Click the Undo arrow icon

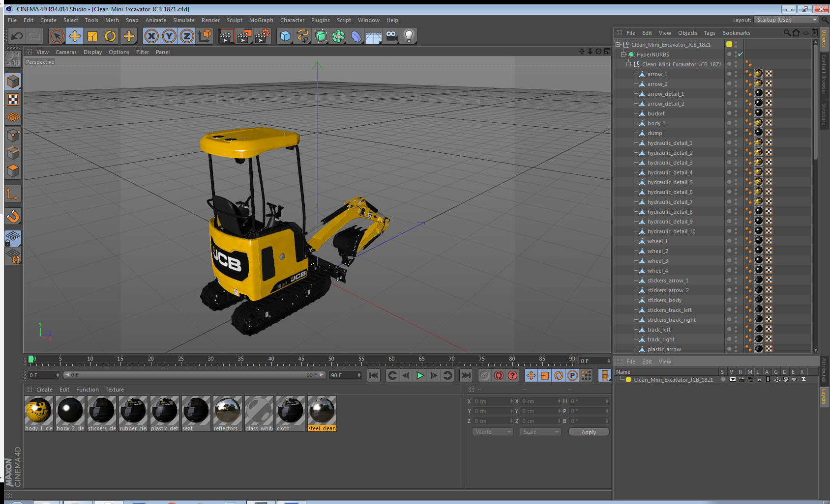(x=17, y=36)
